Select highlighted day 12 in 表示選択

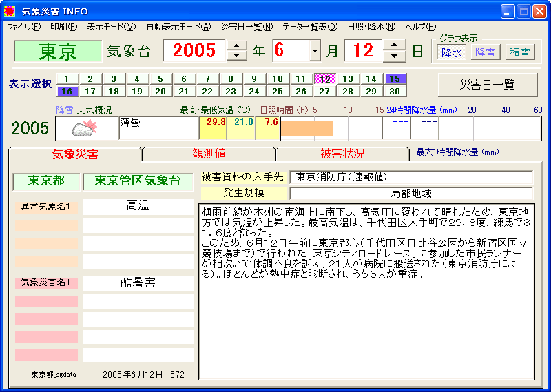click(x=325, y=79)
